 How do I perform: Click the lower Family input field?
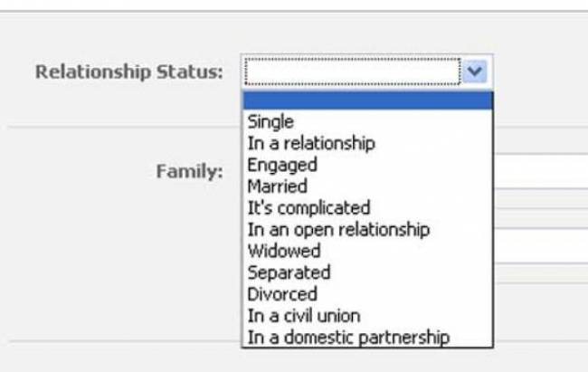[x=541, y=244]
